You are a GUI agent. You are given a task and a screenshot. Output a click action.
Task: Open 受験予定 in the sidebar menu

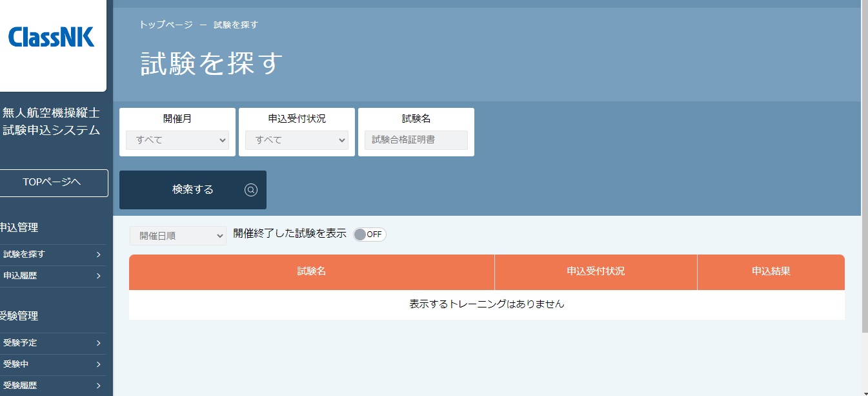click(x=21, y=343)
